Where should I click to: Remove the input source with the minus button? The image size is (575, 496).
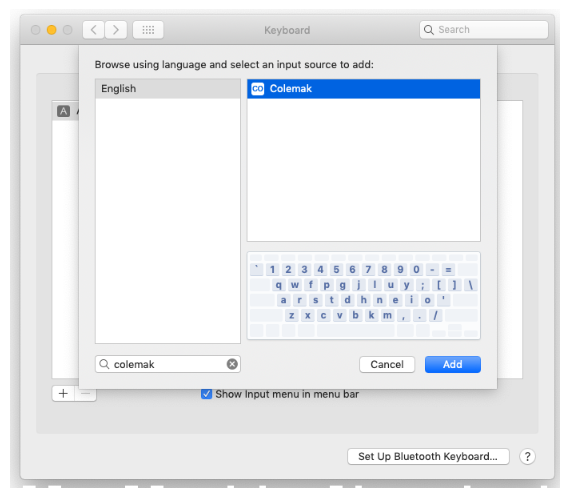tap(86, 393)
